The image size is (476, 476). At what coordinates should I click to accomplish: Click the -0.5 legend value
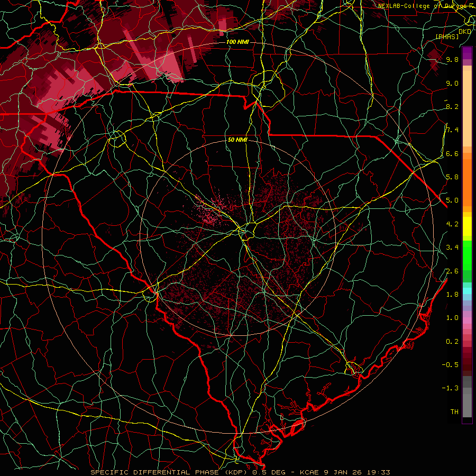[450, 364]
